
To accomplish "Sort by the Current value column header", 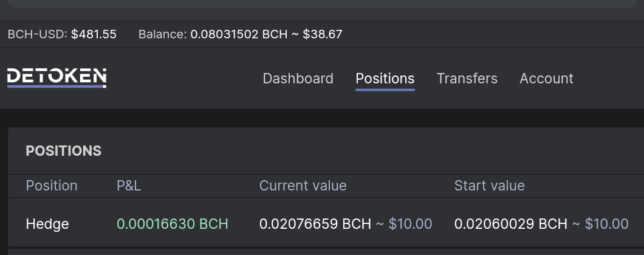I will point(303,186).
